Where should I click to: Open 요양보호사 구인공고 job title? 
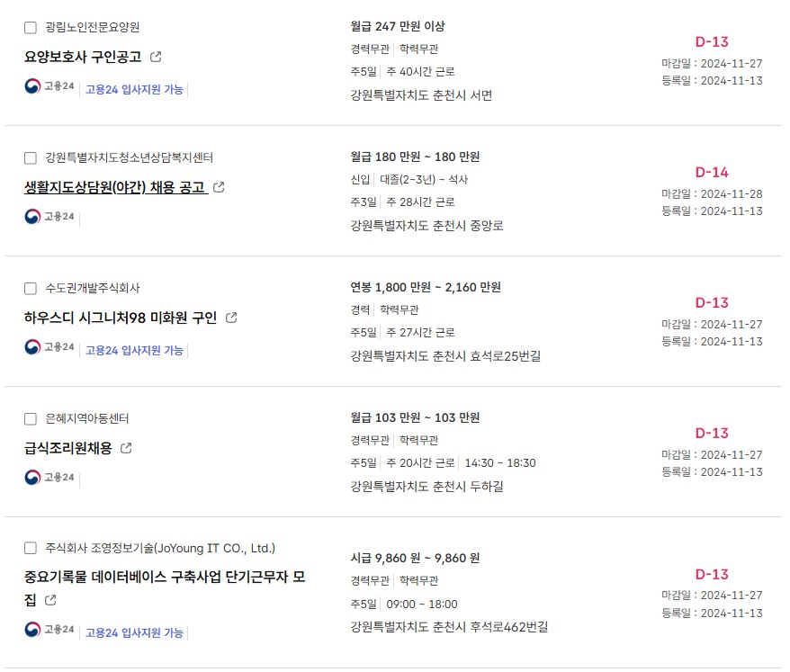(83, 57)
